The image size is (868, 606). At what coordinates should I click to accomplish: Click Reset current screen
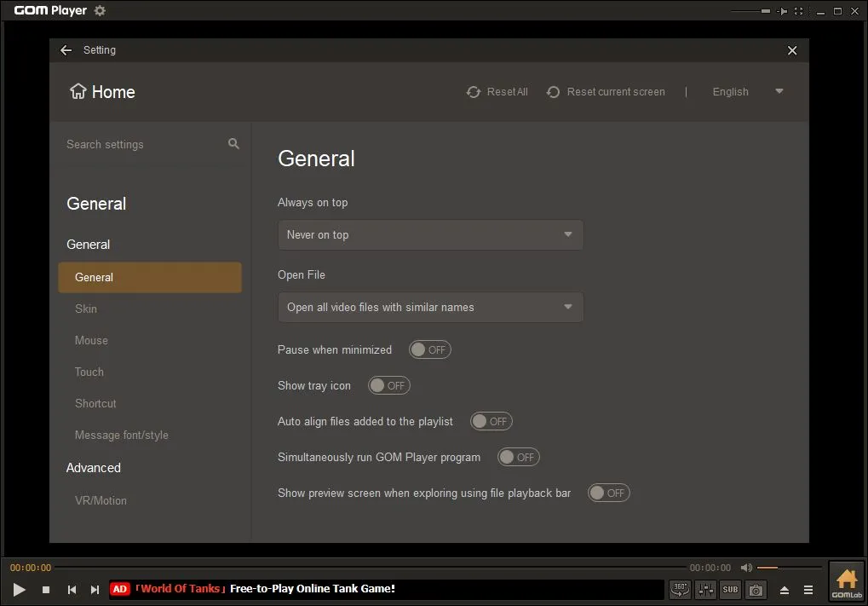[606, 92]
